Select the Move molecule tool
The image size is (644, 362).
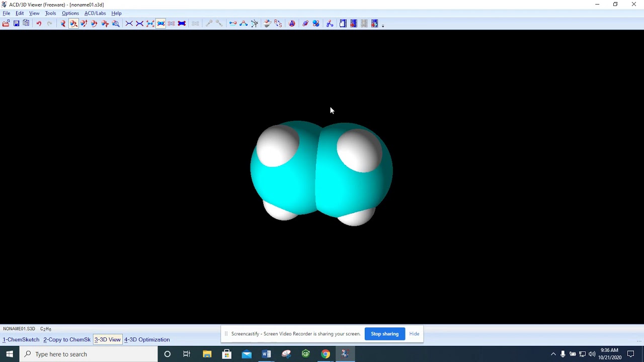pyautogui.click(x=105, y=24)
